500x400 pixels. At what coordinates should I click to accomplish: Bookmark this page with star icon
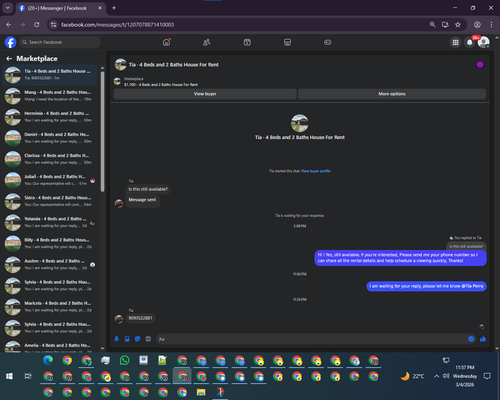(458, 25)
